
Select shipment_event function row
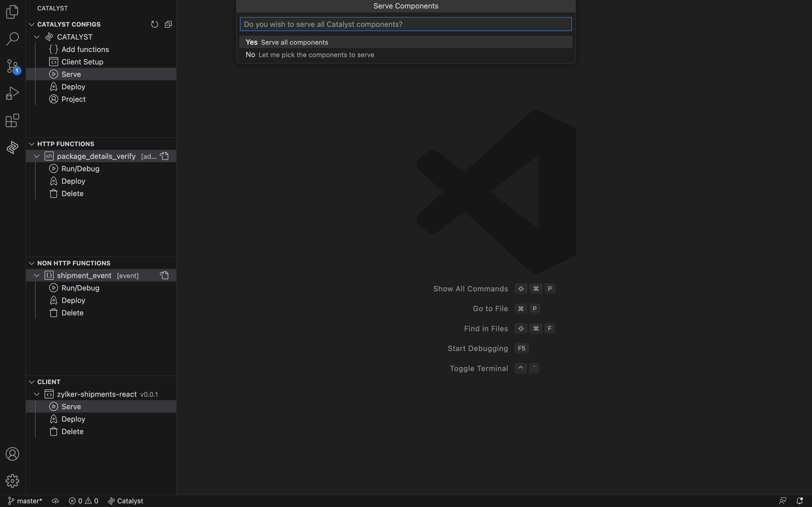click(x=101, y=276)
